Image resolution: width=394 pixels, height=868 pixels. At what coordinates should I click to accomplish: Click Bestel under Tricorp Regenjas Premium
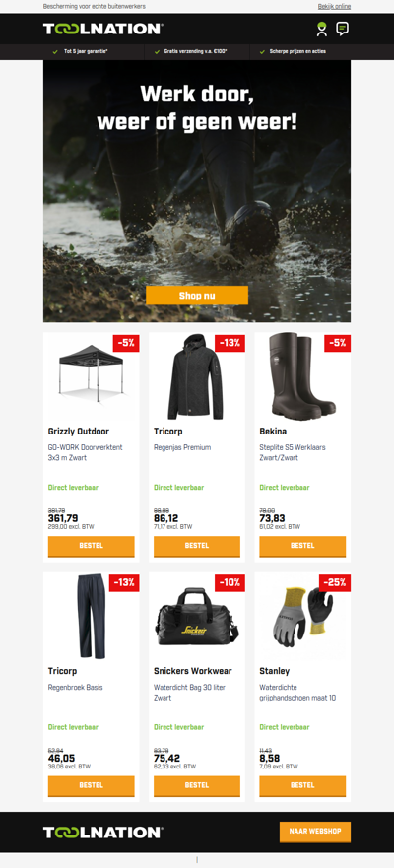coord(197,546)
